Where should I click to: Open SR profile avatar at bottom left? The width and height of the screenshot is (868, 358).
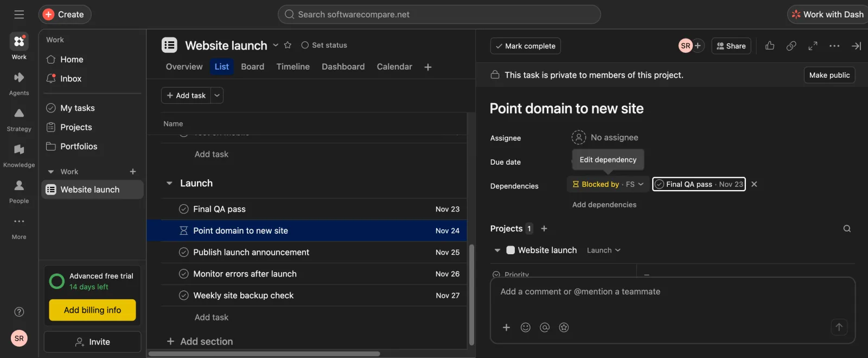pyautogui.click(x=19, y=338)
